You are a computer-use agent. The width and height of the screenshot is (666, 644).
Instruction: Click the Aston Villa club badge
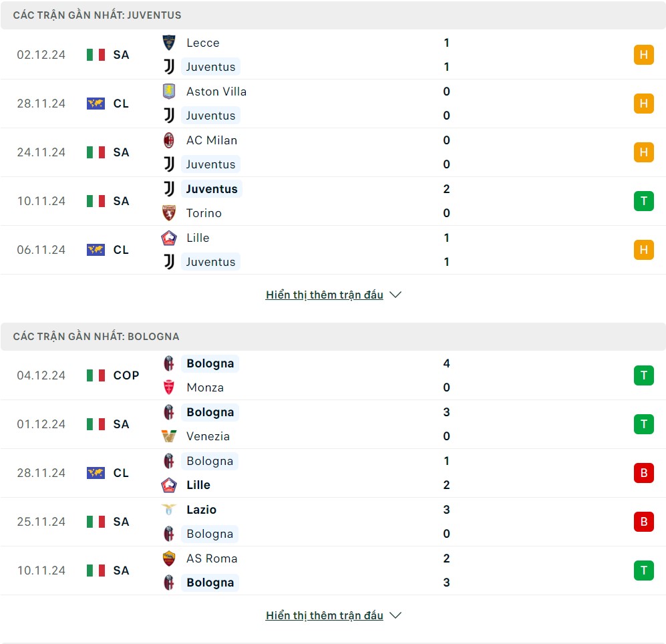point(169,92)
